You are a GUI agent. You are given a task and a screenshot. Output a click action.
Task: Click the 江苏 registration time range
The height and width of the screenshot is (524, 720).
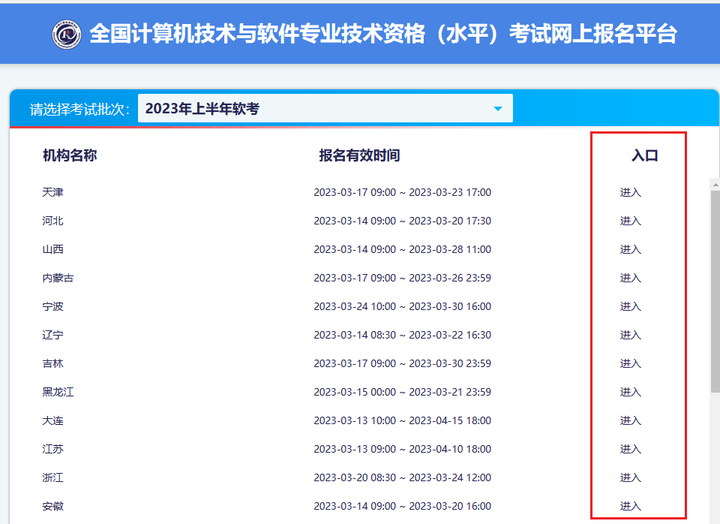pos(403,449)
